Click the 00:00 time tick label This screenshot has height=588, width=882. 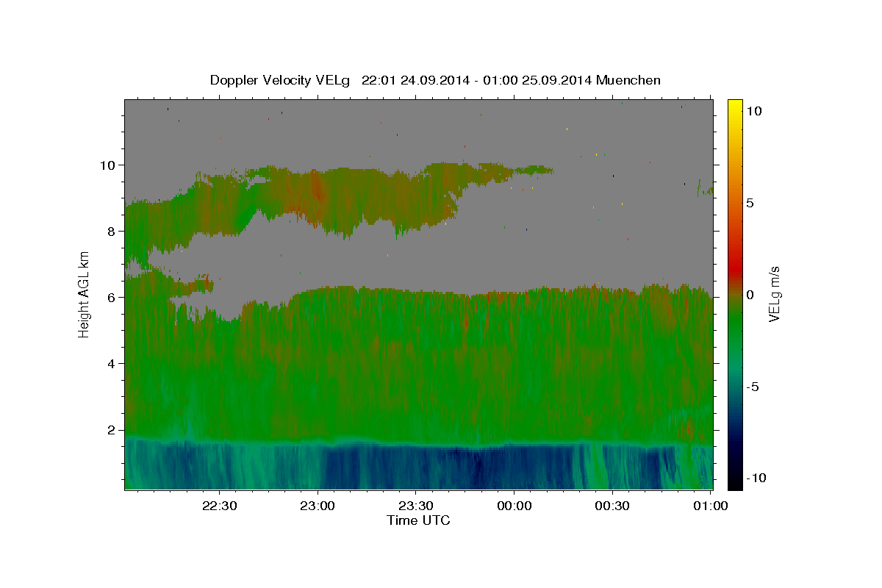(514, 506)
